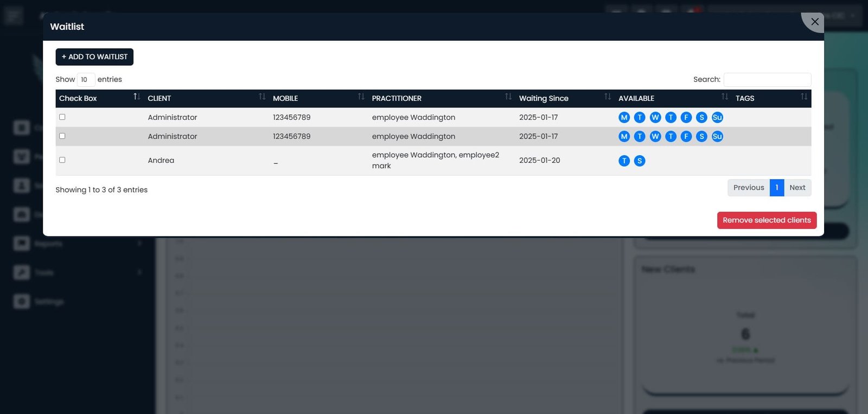This screenshot has height=414, width=868.
Task: Click Andrea's S availability badge
Action: pos(640,161)
